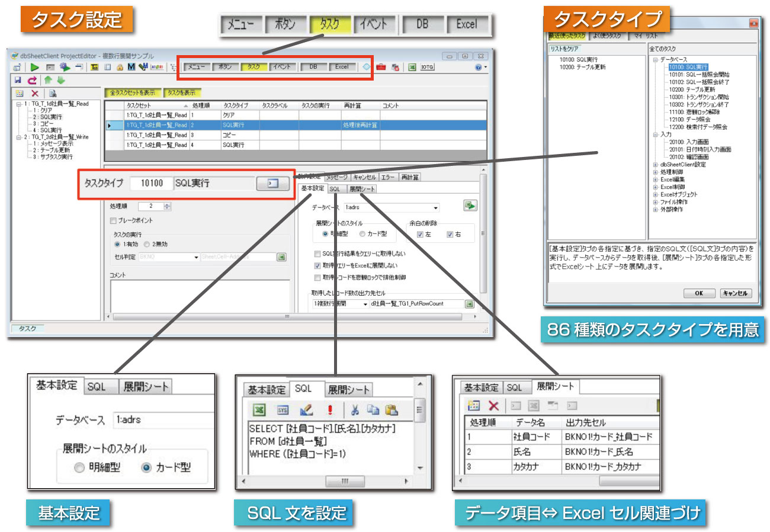This screenshot has height=532, width=770.
Task: Enable the ブレークポイント checkbox
Action: [x=113, y=220]
